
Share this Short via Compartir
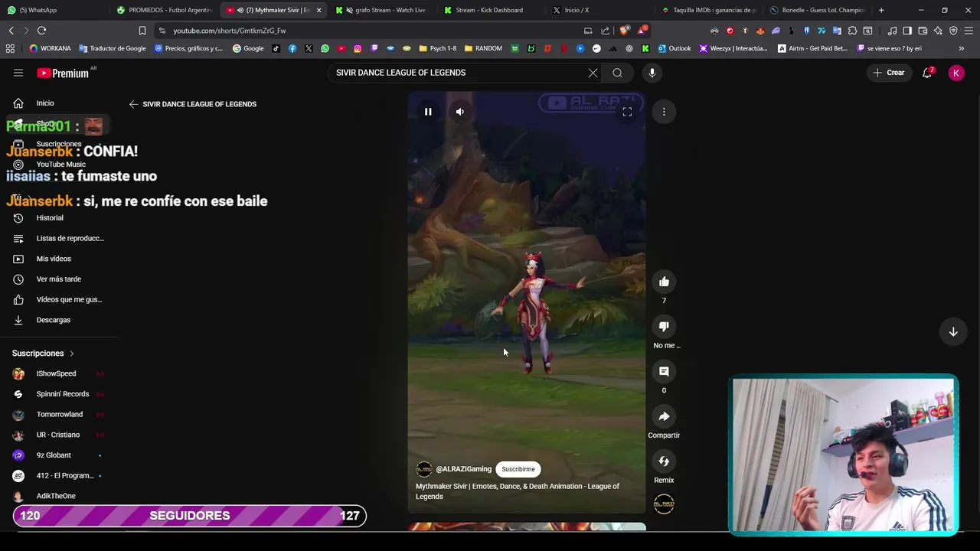664,416
